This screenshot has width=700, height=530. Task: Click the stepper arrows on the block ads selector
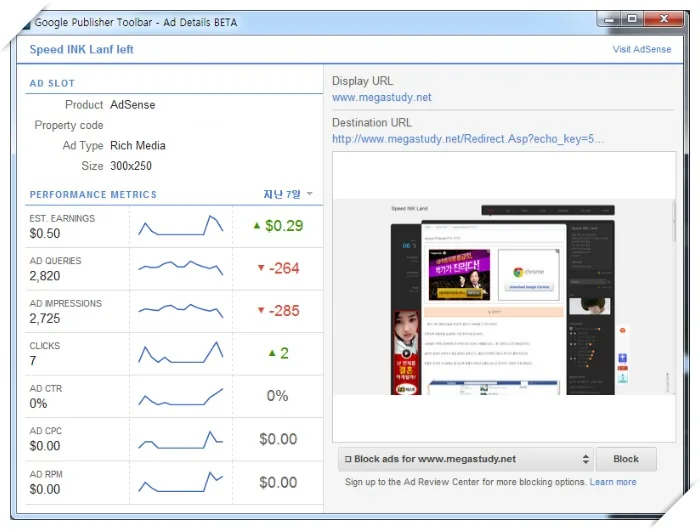pyautogui.click(x=585, y=459)
